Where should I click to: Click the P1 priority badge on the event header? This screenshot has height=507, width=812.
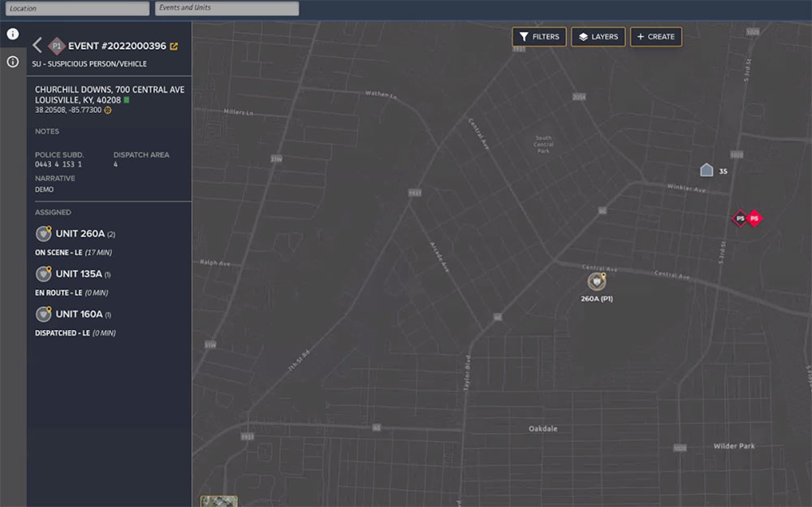tap(55, 46)
